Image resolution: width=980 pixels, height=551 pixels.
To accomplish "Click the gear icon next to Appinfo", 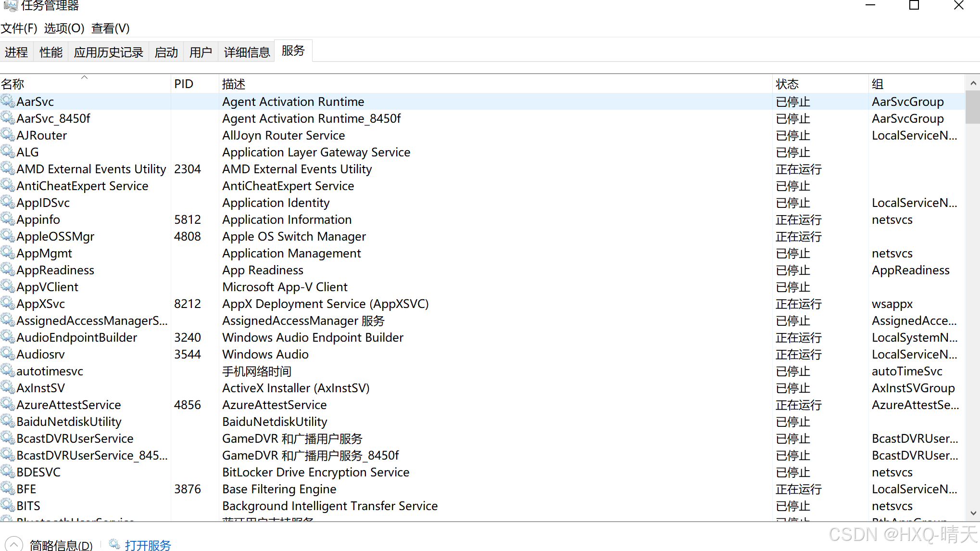I will pyautogui.click(x=8, y=219).
